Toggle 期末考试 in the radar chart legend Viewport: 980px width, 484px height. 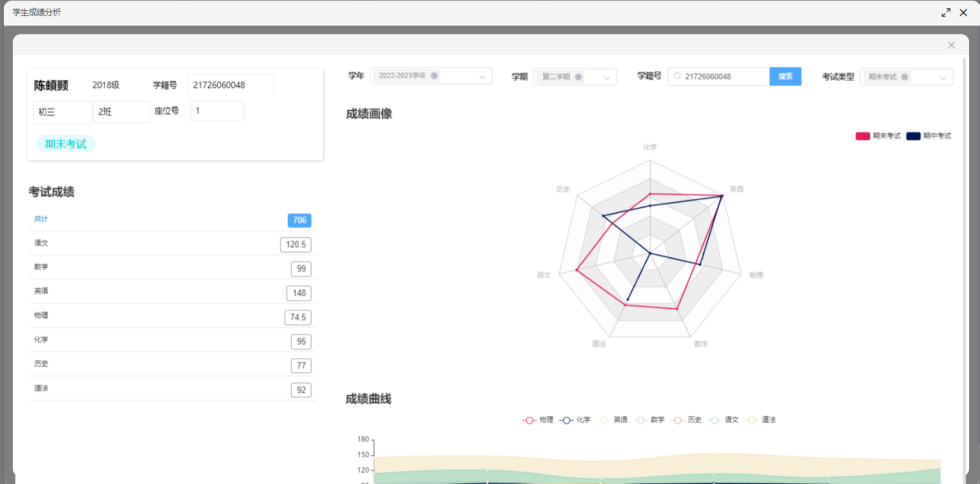pos(877,135)
